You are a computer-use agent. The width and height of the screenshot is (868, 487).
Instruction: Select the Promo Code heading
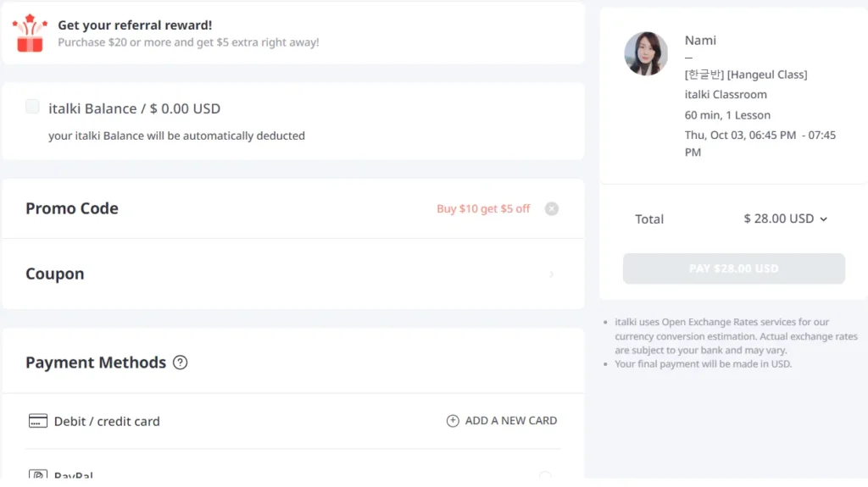coord(72,208)
